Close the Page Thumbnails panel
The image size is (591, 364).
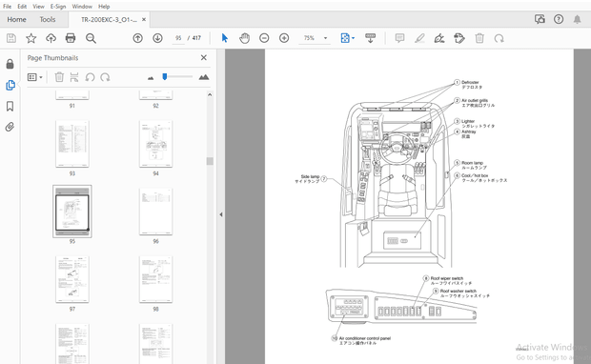tap(204, 58)
